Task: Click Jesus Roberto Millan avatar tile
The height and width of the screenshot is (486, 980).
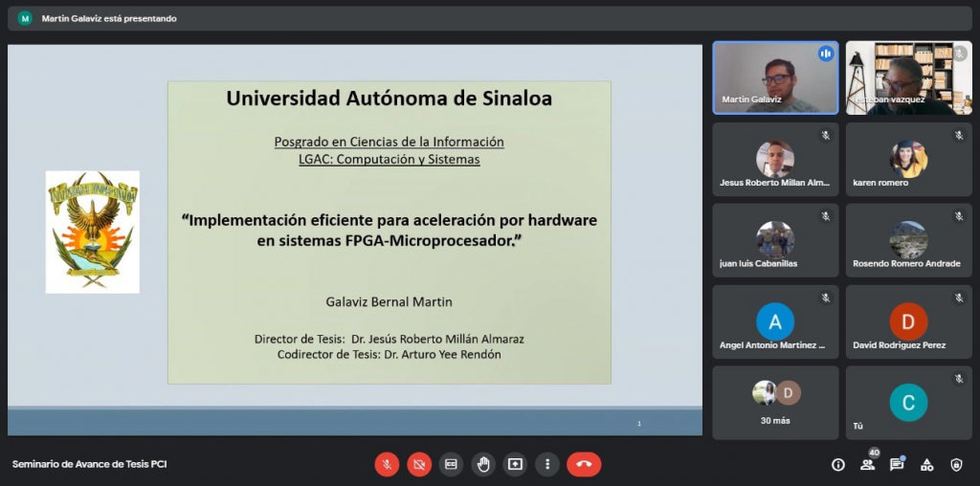Action: pos(775,160)
